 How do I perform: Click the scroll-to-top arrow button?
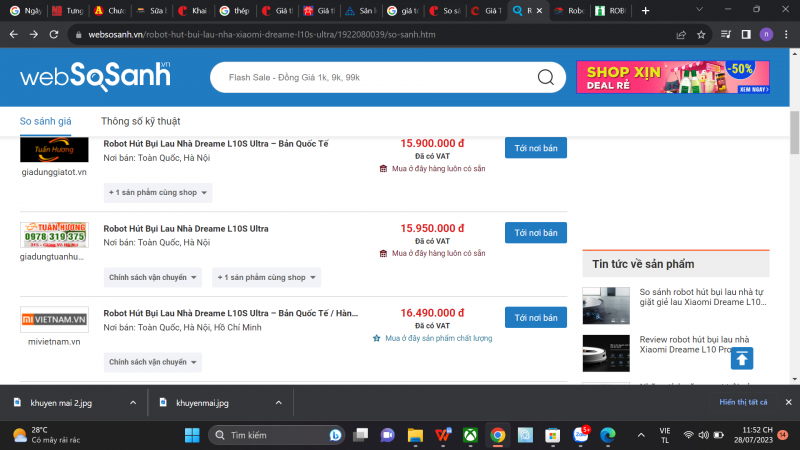click(x=742, y=358)
